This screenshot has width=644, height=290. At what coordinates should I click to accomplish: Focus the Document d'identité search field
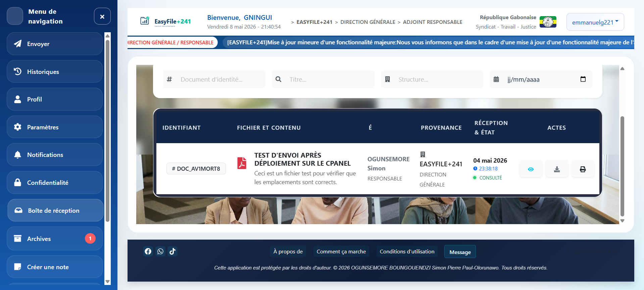(x=214, y=79)
